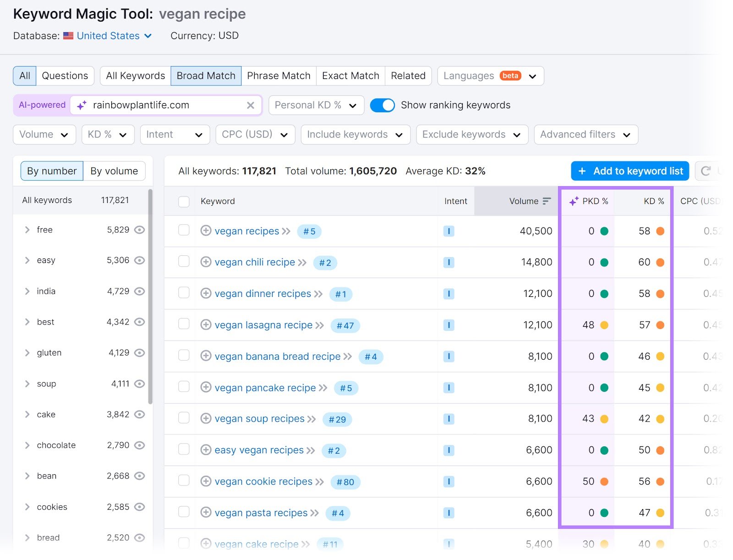This screenshot has height=560, width=733.
Task: Click the double-chevron after 'vegan chili recipe'
Action: pos(302,263)
